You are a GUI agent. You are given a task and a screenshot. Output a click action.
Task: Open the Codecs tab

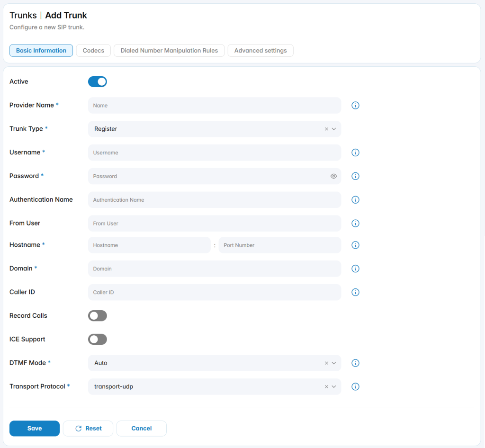click(93, 50)
